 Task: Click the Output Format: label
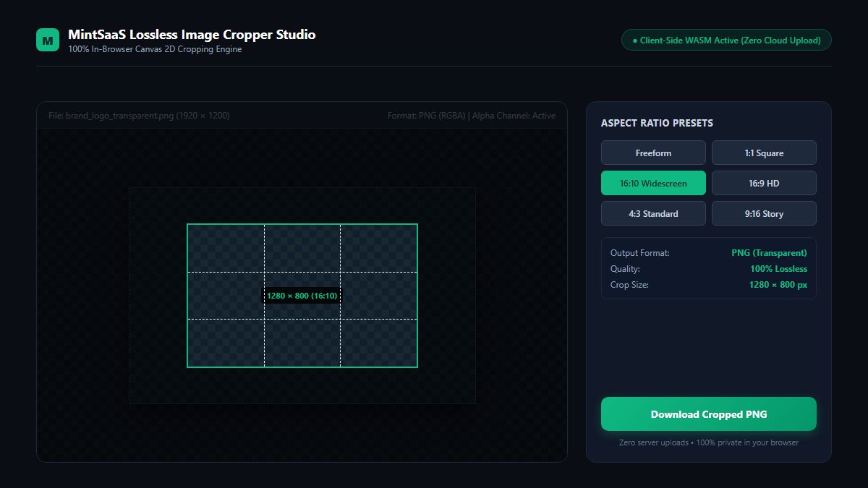(640, 253)
